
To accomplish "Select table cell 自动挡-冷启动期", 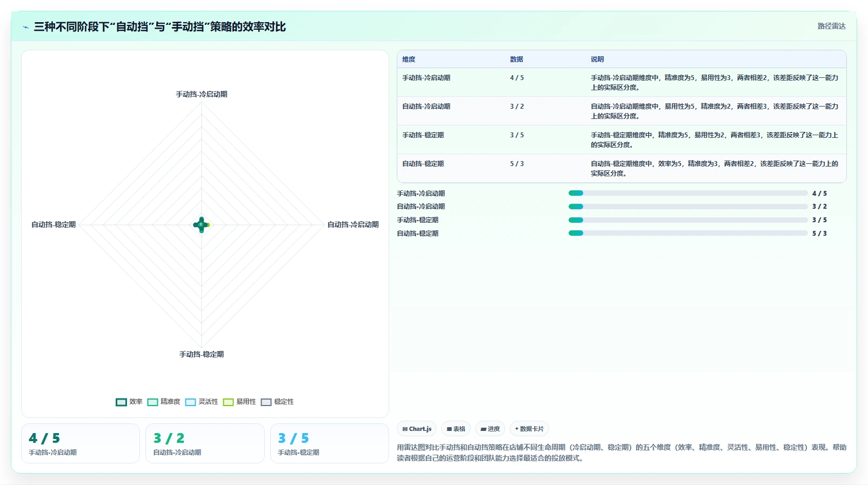I will (426, 107).
